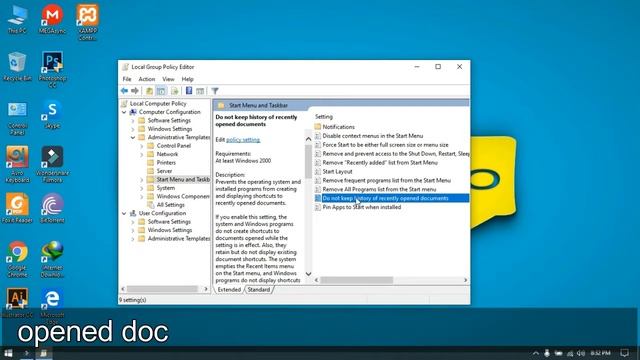
Task: Open the View menu
Action: (x=168, y=79)
